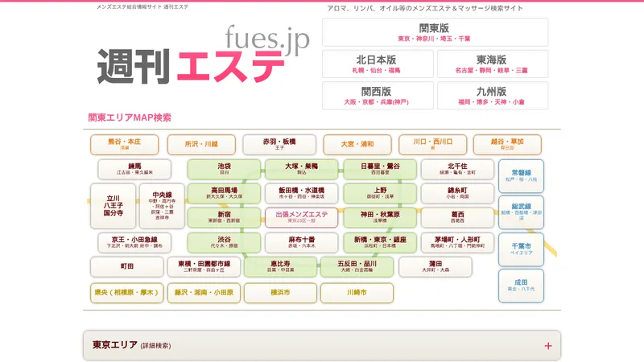Choose the 池袋 station area
The width and height of the screenshot is (644, 362).
225,169
